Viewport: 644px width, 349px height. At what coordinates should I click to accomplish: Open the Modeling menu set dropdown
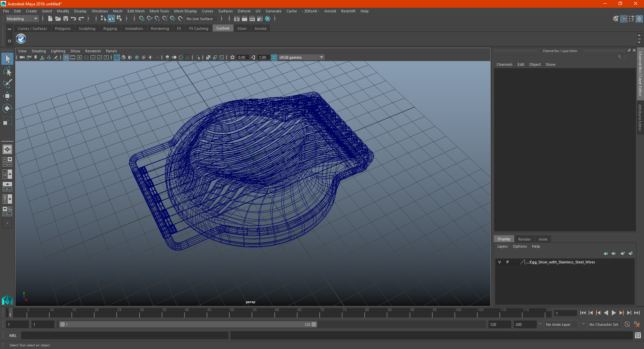coord(22,19)
